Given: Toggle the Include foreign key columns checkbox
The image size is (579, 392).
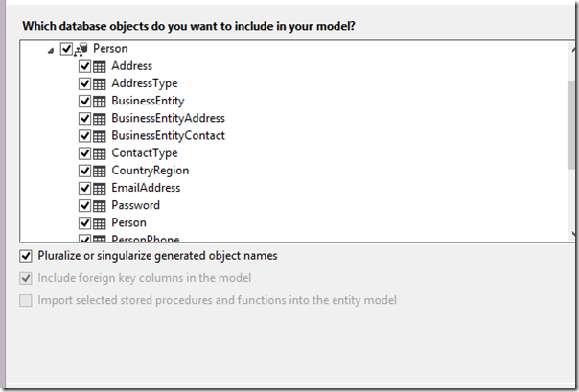Looking at the screenshot, I should [x=26, y=278].
